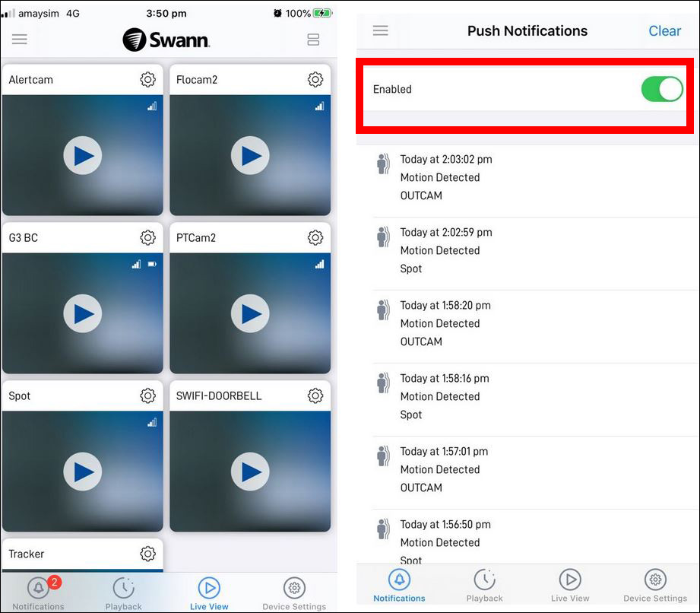This screenshot has height=613, width=700.
Task: Play PTCam2 live stream
Action: [x=250, y=313]
